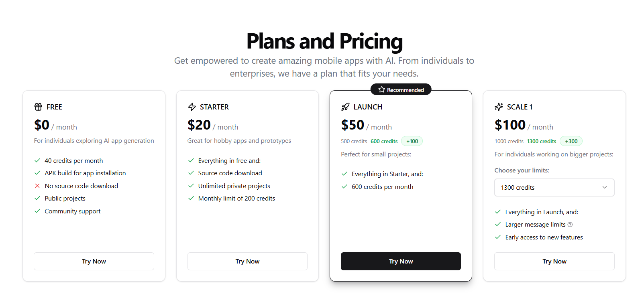
Task: Select Try Now on the Scale 1 plan
Action: tap(554, 261)
